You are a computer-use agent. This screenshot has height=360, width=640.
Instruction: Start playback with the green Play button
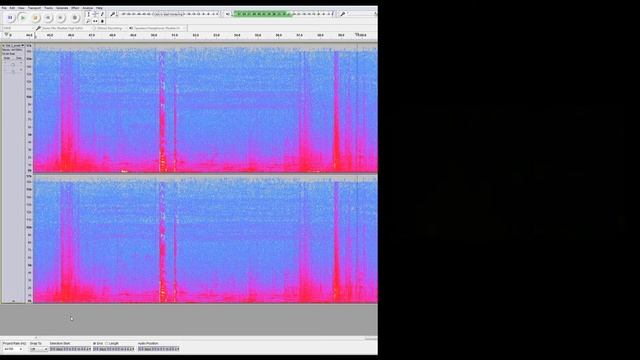pyautogui.click(x=23, y=18)
